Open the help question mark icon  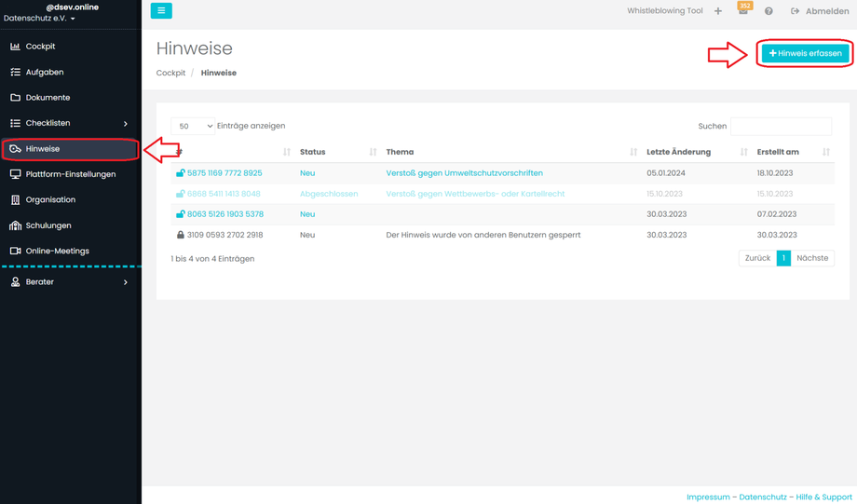[x=769, y=11]
